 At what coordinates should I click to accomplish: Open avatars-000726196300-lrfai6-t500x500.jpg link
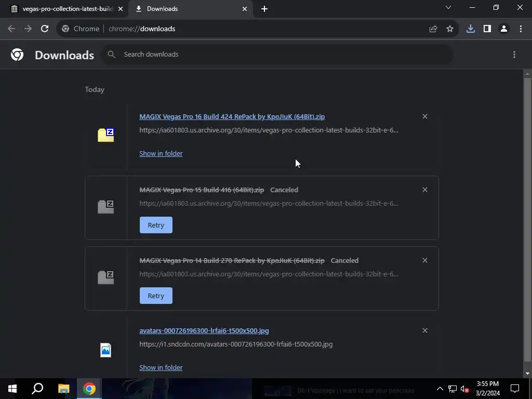point(204,331)
